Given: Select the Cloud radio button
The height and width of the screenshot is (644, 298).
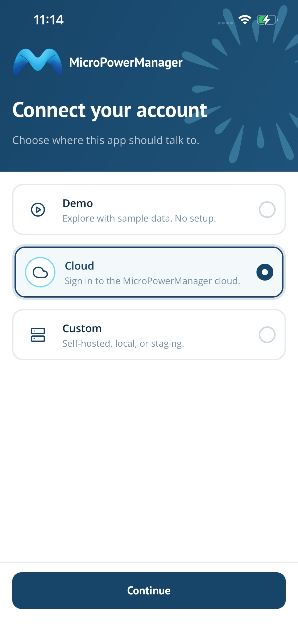Looking at the screenshot, I should (x=265, y=272).
